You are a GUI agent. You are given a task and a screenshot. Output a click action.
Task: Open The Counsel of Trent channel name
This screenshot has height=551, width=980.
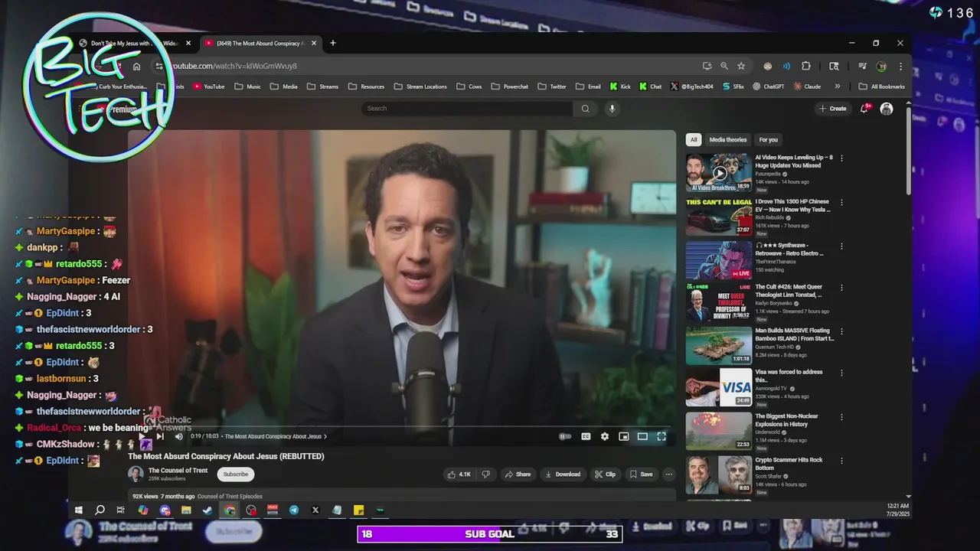[178, 471]
